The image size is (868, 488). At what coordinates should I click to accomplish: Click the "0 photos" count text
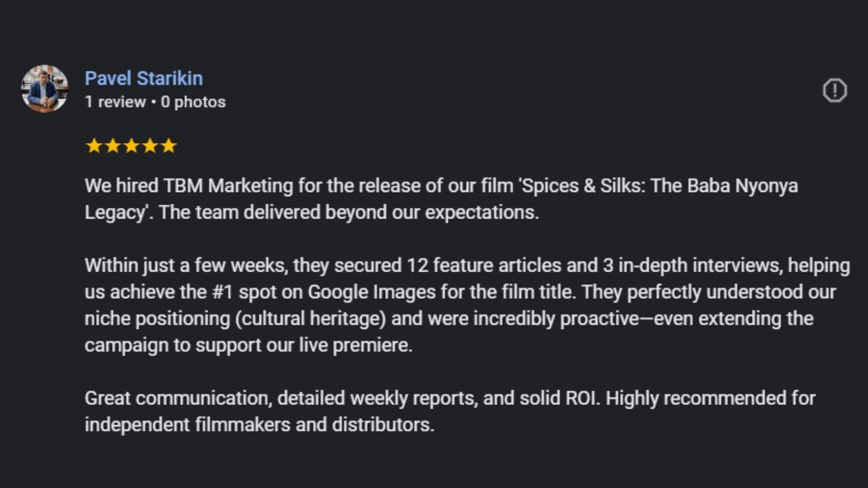pyautogui.click(x=193, y=102)
